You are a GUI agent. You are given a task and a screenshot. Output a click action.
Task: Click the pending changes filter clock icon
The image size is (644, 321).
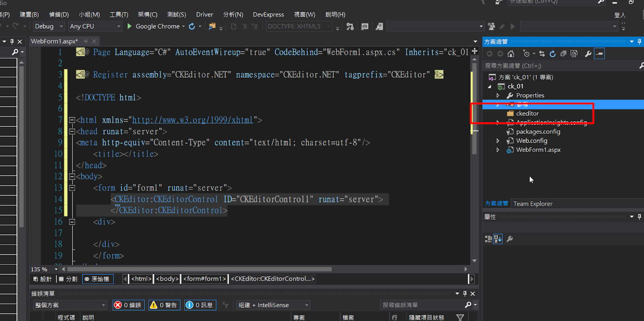tap(526, 54)
